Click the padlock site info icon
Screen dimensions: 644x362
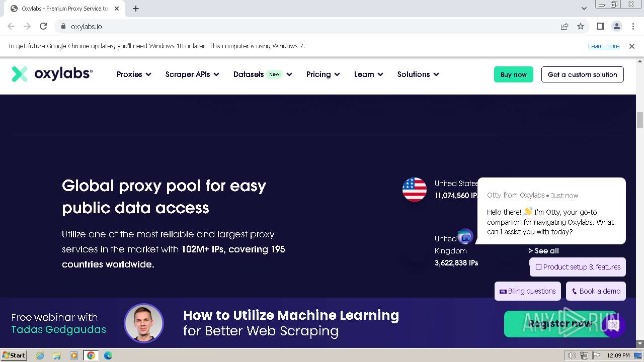63,26
